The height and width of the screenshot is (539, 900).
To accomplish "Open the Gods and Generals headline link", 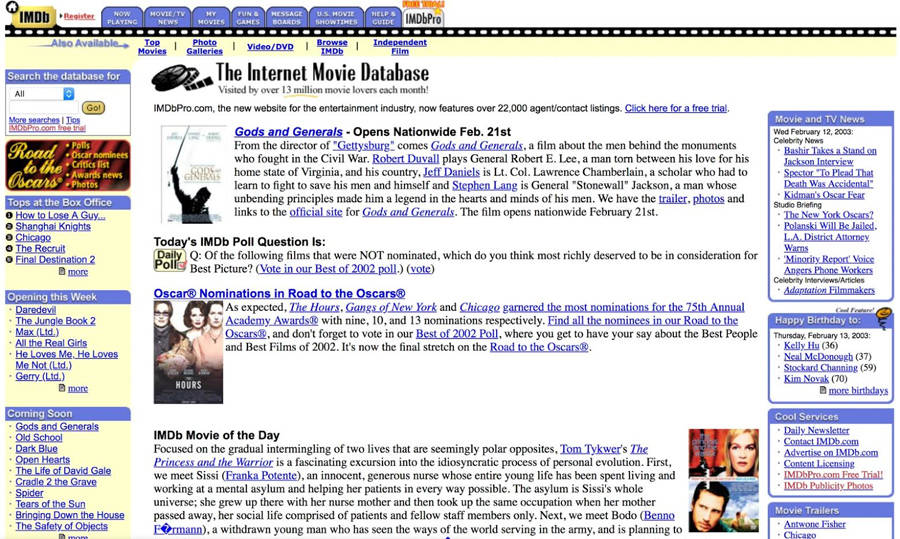I will point(288,131).
